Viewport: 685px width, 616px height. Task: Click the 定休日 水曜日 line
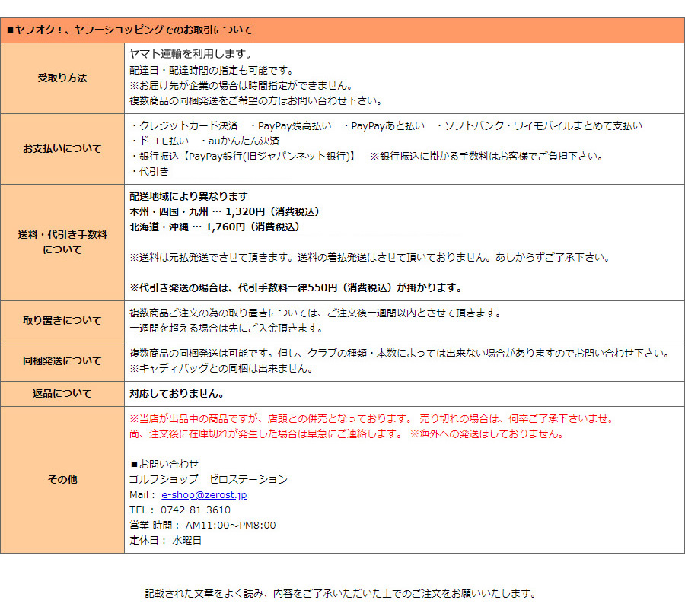click(x=165, y=540)
